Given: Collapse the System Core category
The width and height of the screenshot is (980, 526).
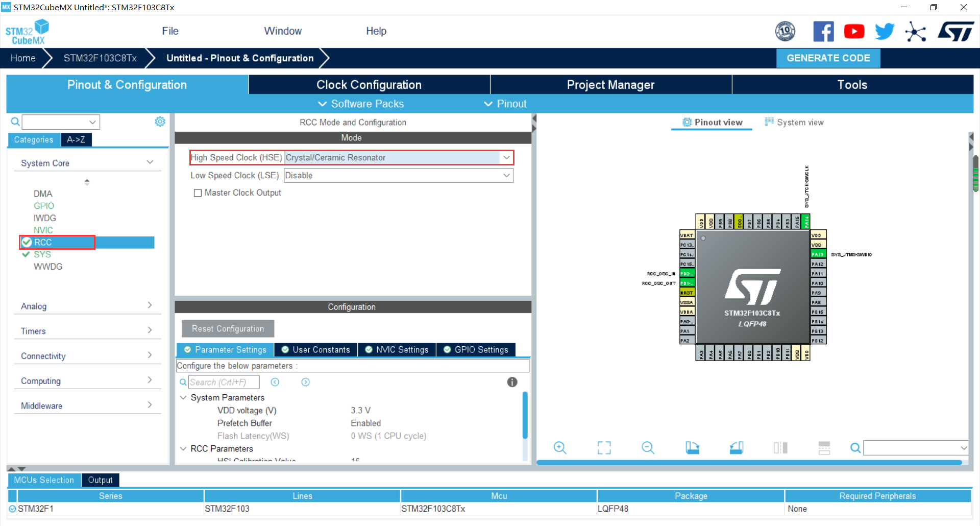Looking at the screenshot, I should [x=150, y=162].
